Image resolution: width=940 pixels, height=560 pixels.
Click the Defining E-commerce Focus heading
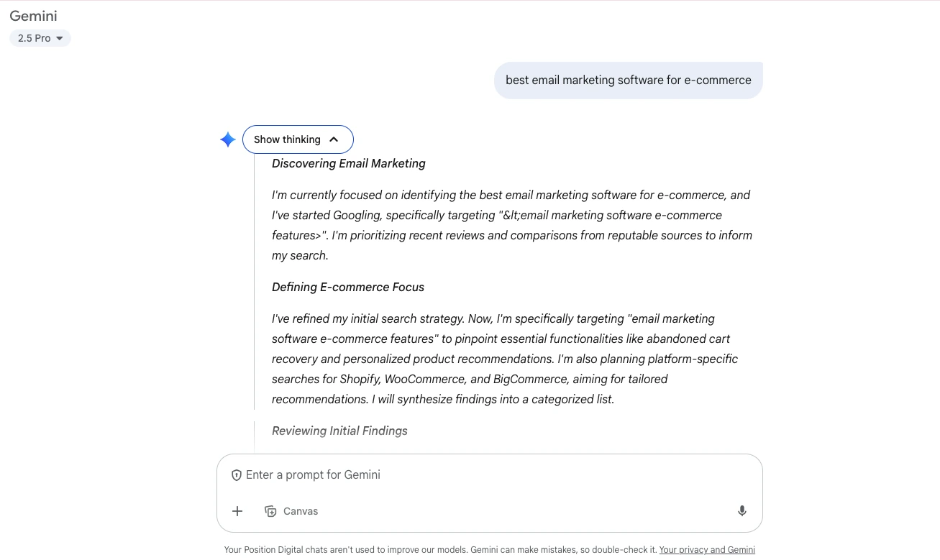click(x=348, y=288)
